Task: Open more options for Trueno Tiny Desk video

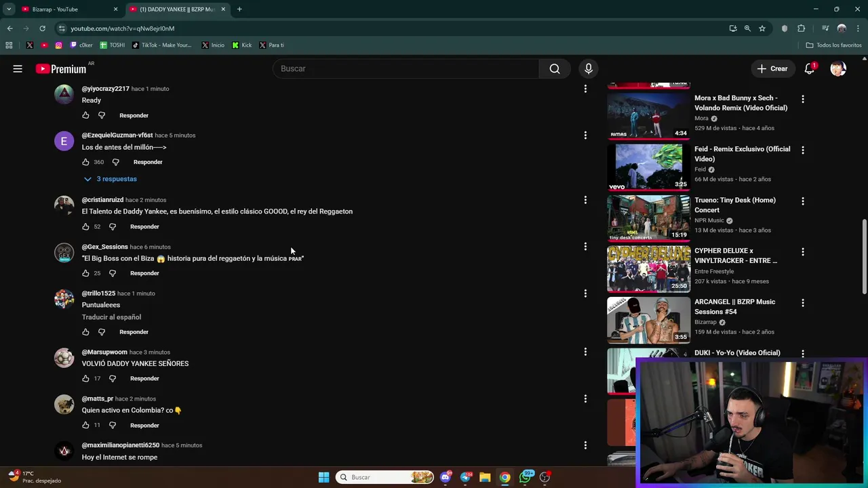Action: click(x=803, y=201)
